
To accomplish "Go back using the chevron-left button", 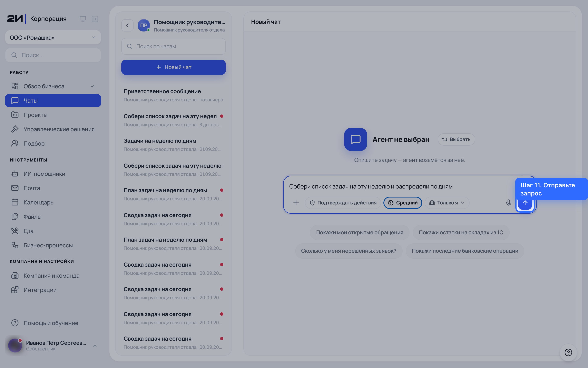I will (x=127, y=25).
